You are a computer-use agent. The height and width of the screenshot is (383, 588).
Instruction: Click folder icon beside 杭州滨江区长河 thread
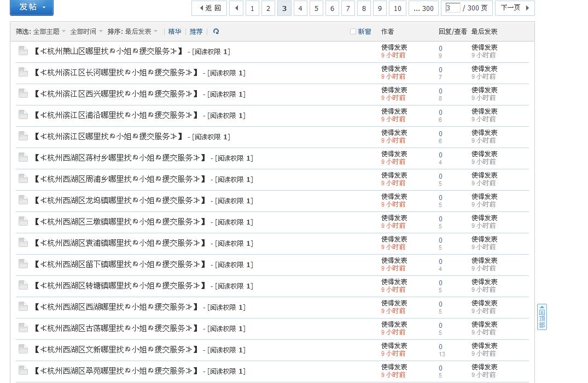tap(22, 72)
